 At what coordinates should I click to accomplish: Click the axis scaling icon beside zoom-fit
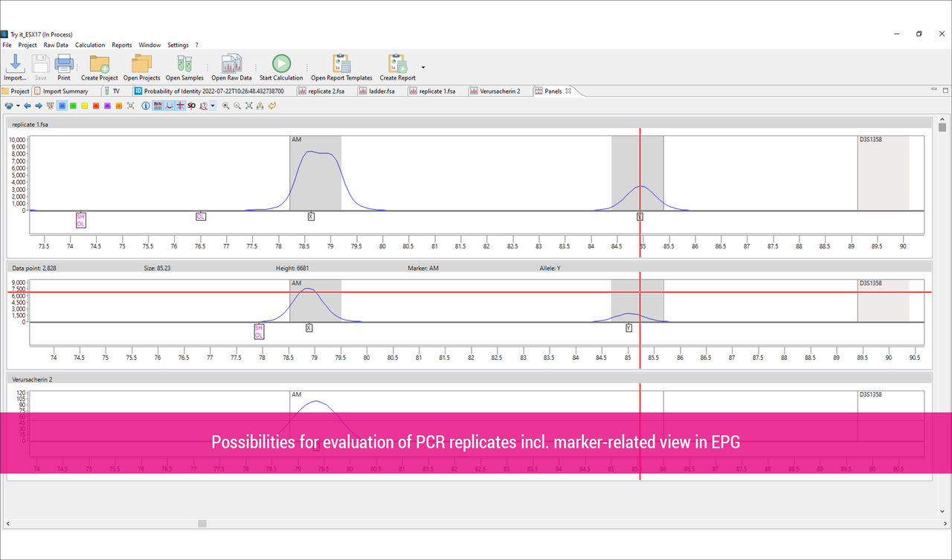[260, 106]
